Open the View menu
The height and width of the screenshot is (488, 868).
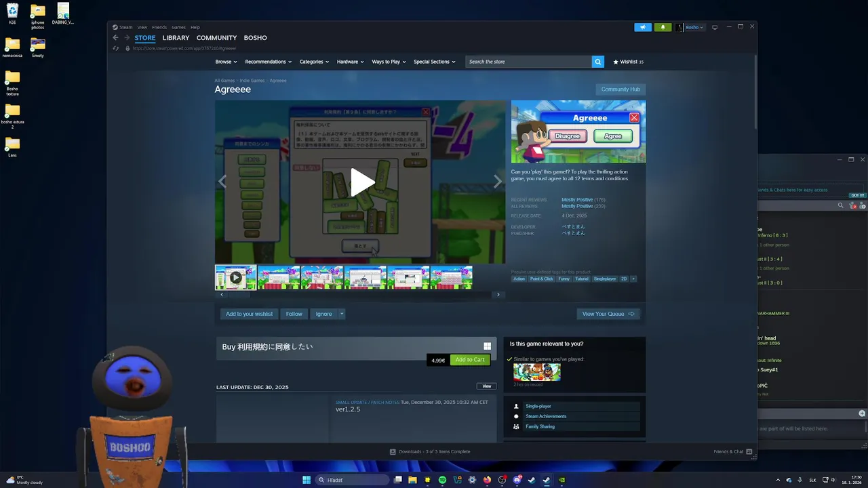point(142,27)
